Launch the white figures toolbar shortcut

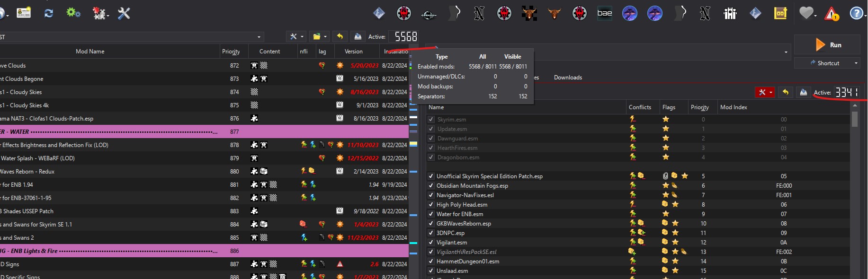[x=730, y=13]
